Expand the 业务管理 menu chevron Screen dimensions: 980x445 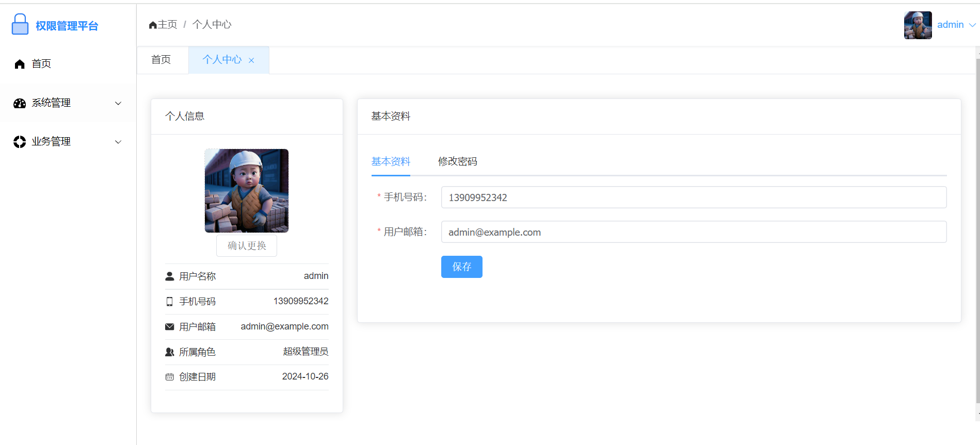118,142
